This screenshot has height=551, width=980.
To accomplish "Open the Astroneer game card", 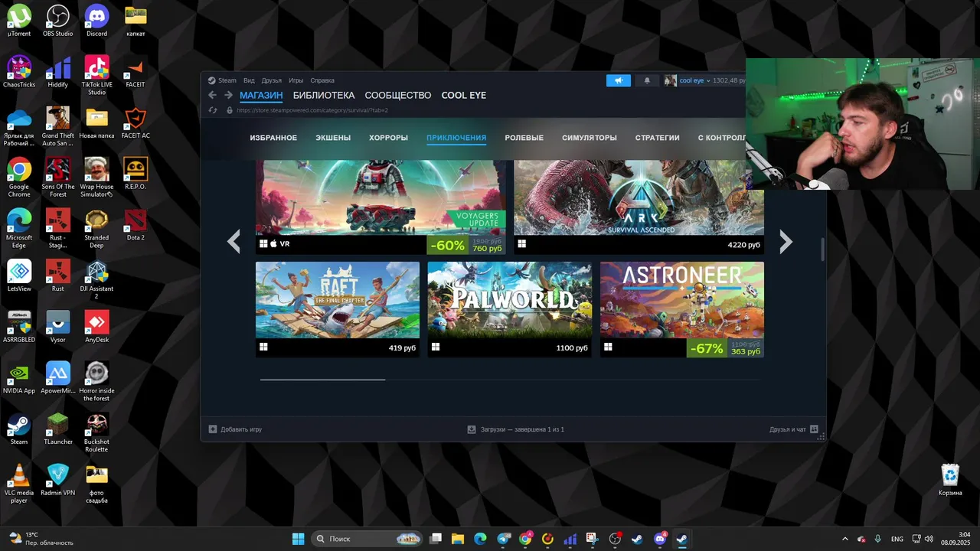I will click(x=681, y=309).
